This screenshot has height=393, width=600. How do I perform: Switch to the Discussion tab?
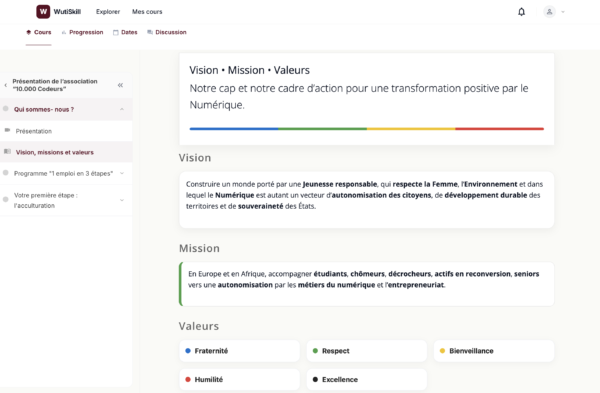click(167, 32)
